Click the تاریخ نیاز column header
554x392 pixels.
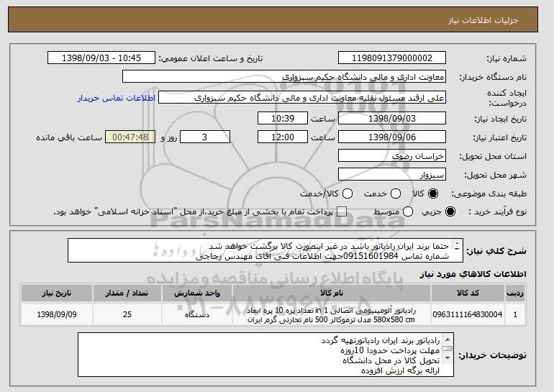tap(57, 293)
